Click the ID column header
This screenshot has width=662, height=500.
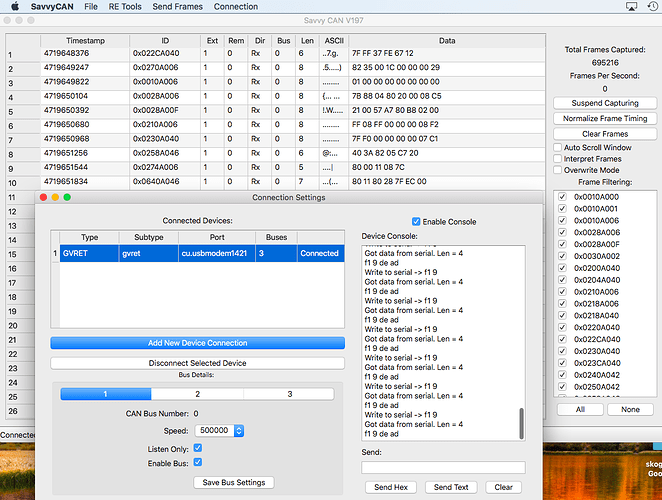pyautogui.click(x=165, y=41)
